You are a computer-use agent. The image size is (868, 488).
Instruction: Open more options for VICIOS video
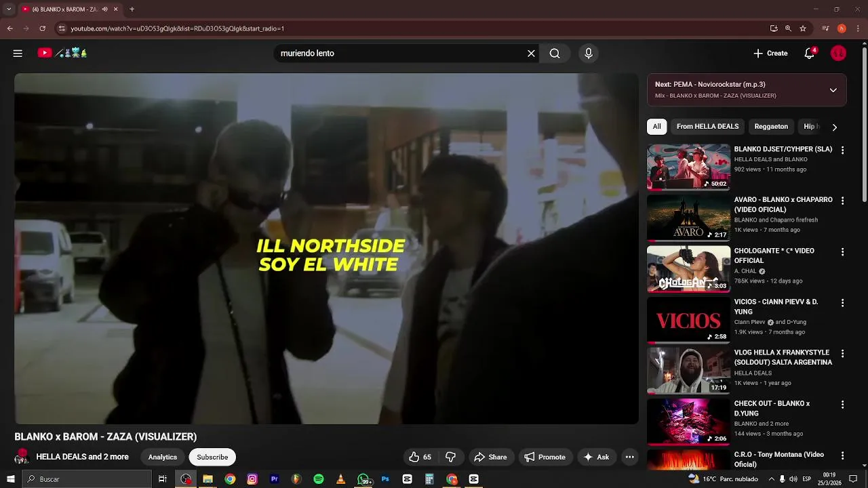[843, 302]
